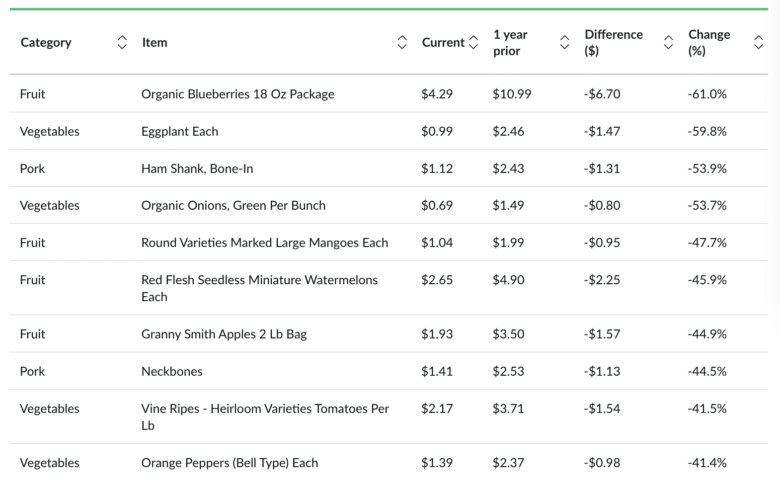Select the Neckbones item

(172, 371)
